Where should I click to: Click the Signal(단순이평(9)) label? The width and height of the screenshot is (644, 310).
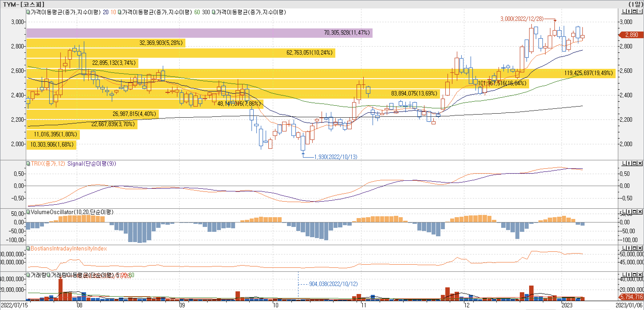(x=92, y=163)
